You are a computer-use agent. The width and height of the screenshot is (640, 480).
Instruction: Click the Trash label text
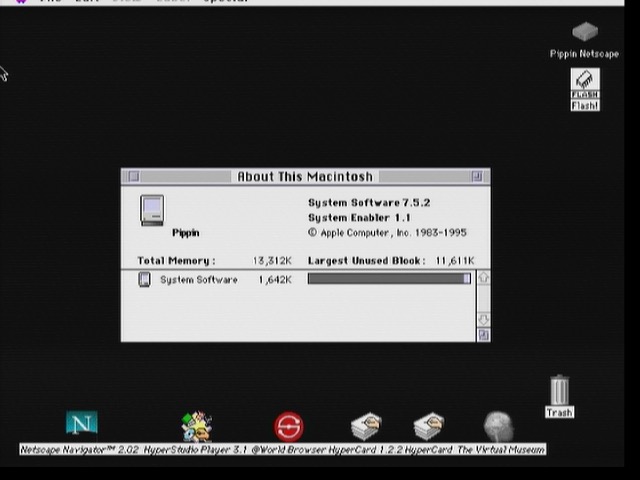(x=560, y=413)
